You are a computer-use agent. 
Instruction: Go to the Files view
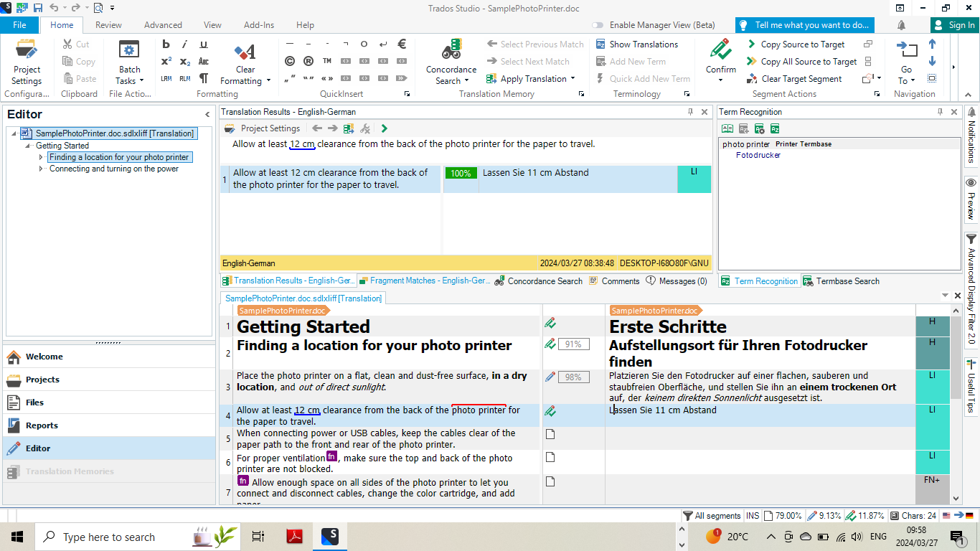(109, 402)
